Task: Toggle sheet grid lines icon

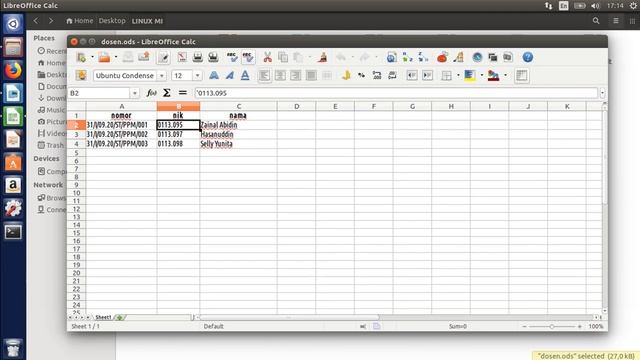Action: click(521, 76)
